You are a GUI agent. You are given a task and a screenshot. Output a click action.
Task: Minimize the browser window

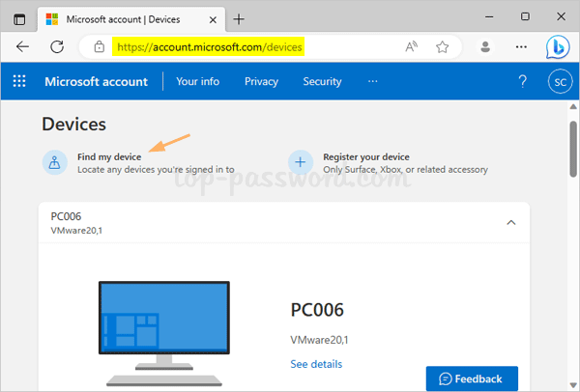(x=489, y=17)
